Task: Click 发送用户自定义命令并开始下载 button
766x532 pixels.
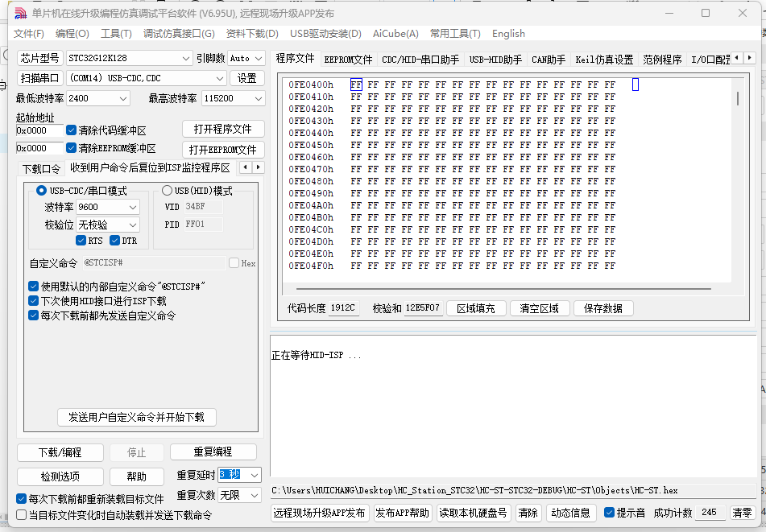Action: pos(137,417)
